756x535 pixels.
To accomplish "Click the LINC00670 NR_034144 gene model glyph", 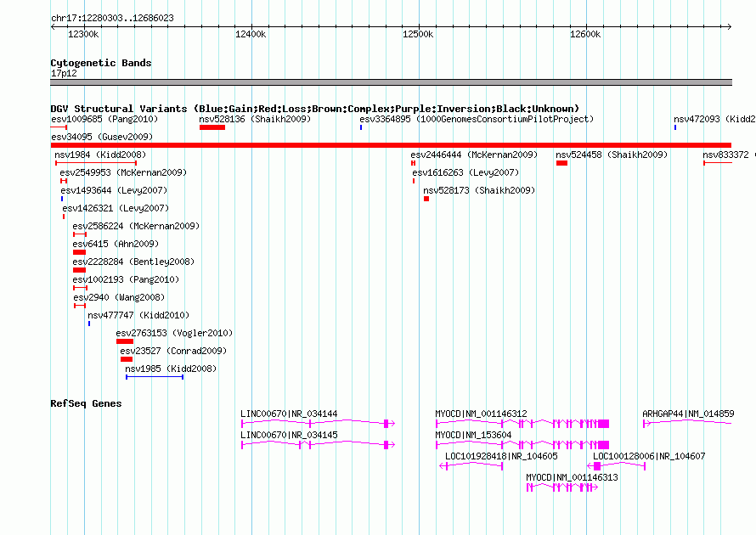I will pyautogui.click(x=319, y=424).
